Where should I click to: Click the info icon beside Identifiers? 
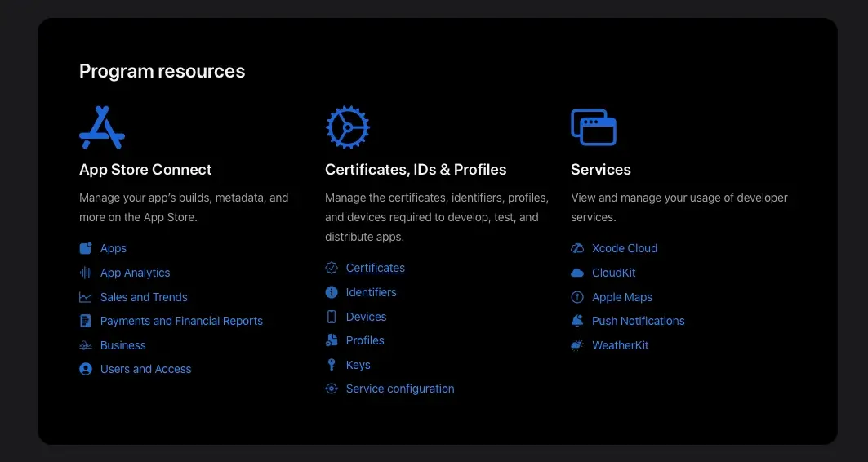331,292
